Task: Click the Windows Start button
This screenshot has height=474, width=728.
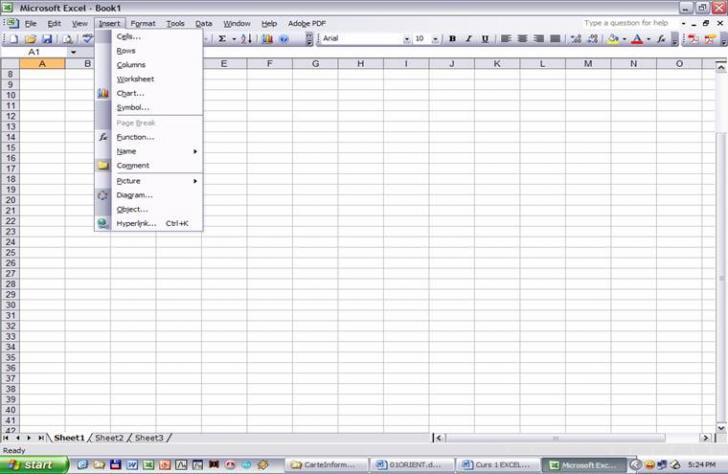Action: pos(33,465)
